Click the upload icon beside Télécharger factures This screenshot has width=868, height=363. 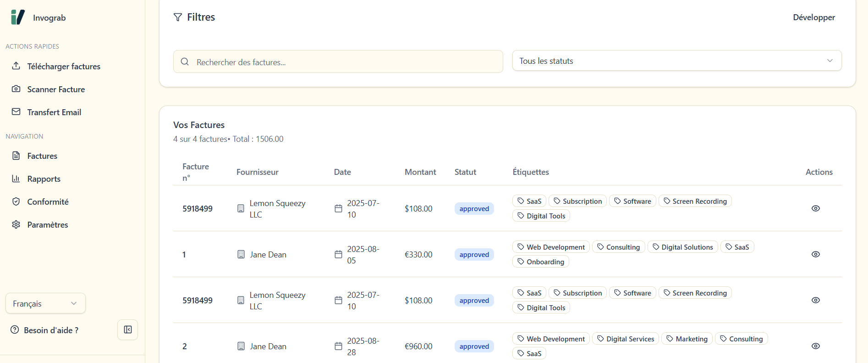tap(16, 66)
